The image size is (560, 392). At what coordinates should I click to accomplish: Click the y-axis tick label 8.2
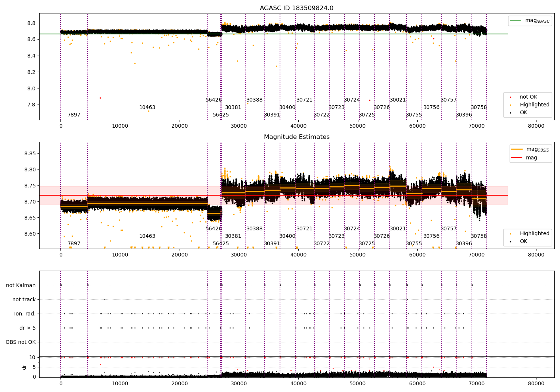(31, 72)
